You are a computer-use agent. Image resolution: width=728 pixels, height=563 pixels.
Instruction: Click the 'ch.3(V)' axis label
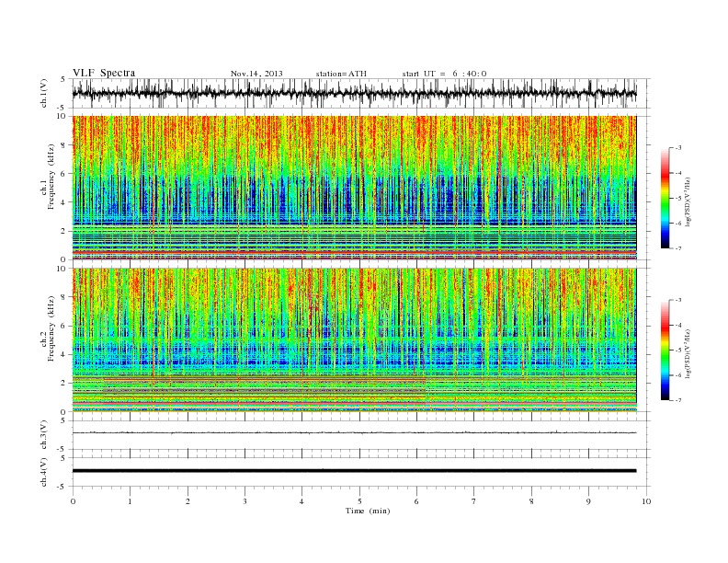[44, 435]
